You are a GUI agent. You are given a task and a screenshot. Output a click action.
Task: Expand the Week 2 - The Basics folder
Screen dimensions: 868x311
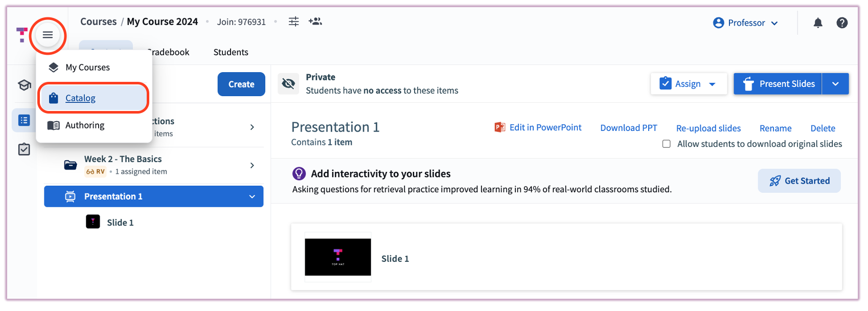point(252,165)
